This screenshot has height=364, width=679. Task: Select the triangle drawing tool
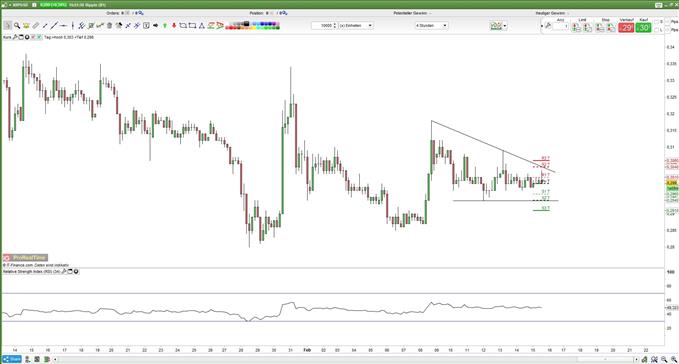pyautogui.click(x=201, y=26)
